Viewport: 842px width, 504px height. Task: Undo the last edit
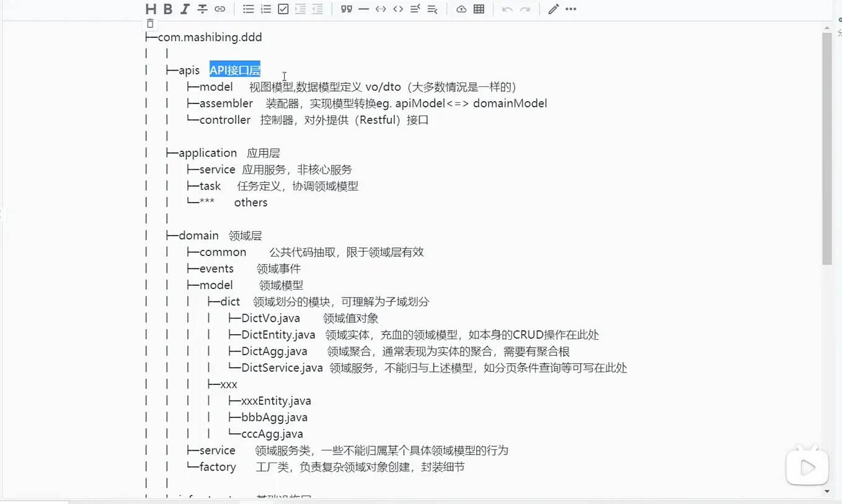pos(507,9)
